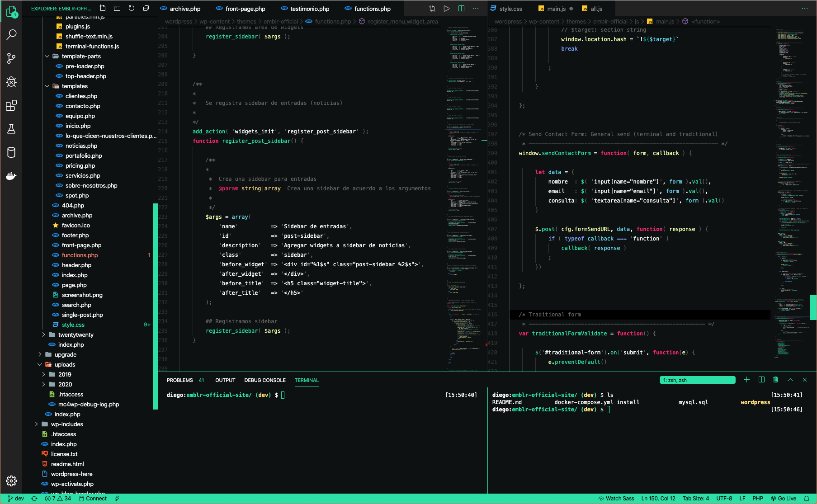Kill the active terminal with trash icon
817x504 pixels.
[x=776, y=380]
